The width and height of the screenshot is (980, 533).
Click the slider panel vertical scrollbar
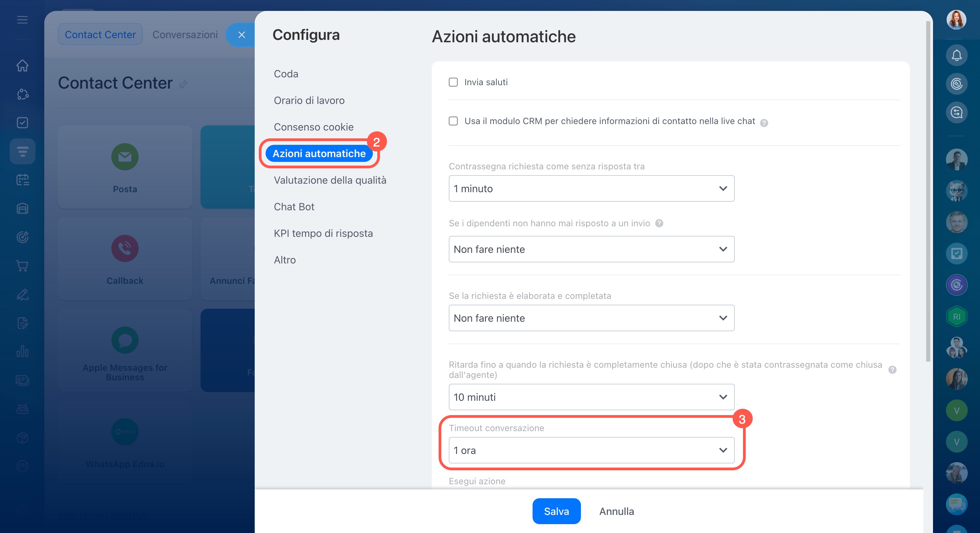point(928,191)
